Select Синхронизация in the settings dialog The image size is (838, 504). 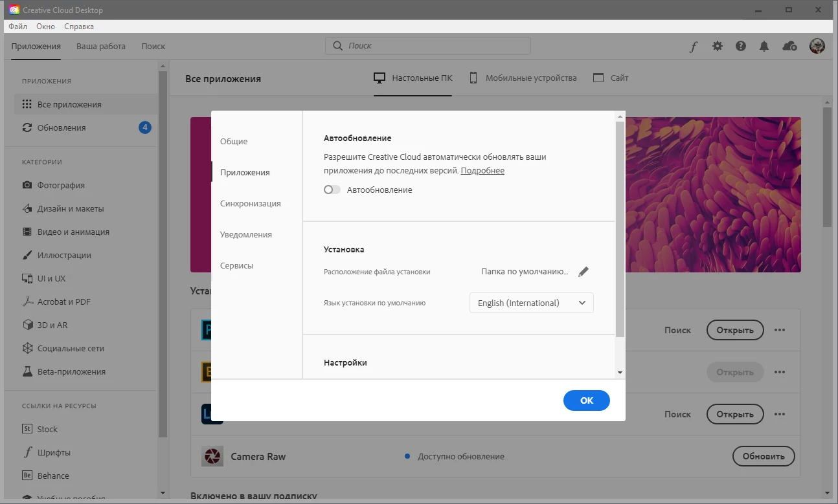[251, 203]
